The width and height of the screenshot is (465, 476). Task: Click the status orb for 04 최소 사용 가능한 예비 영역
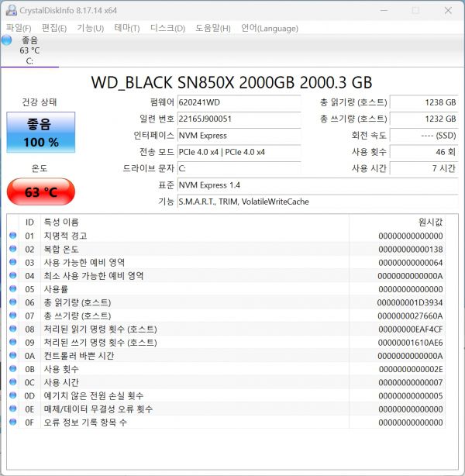pos(12,275)
